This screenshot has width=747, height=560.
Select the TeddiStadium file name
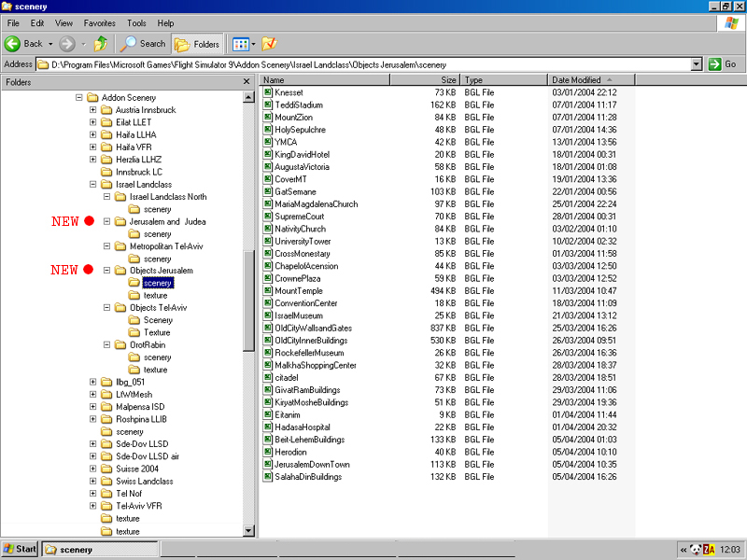click(x=299, y=105)
